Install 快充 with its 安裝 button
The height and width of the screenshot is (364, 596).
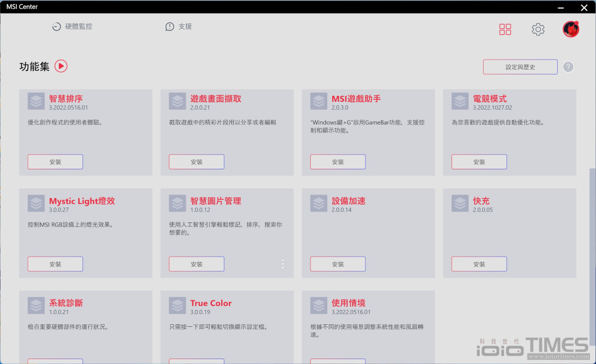click(x=479, y=264)
